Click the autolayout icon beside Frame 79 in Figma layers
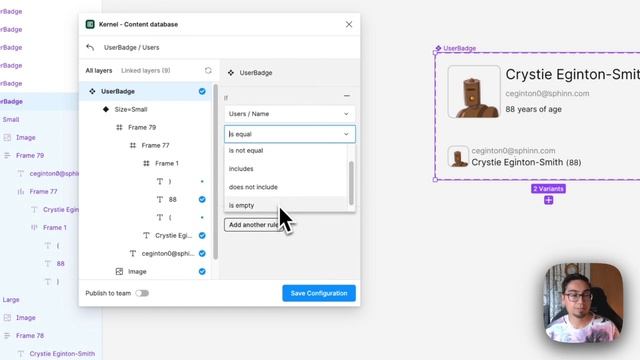 [7, 156]
